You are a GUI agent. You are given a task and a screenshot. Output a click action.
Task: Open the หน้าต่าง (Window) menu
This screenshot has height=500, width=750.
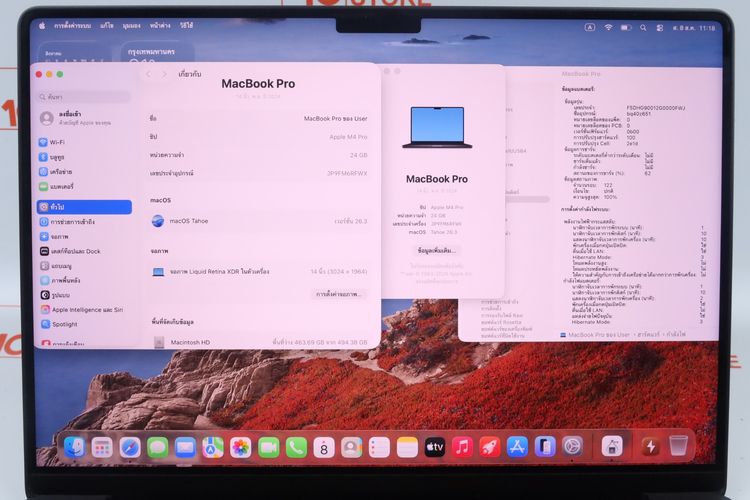pyautogui.click(x=160, y=26)
